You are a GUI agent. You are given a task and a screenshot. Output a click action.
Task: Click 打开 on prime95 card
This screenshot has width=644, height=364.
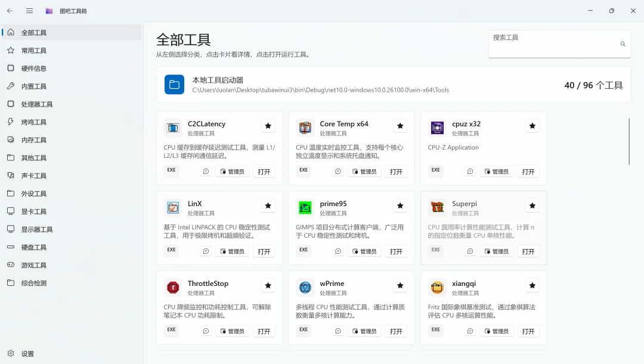(x=397, y=251)
